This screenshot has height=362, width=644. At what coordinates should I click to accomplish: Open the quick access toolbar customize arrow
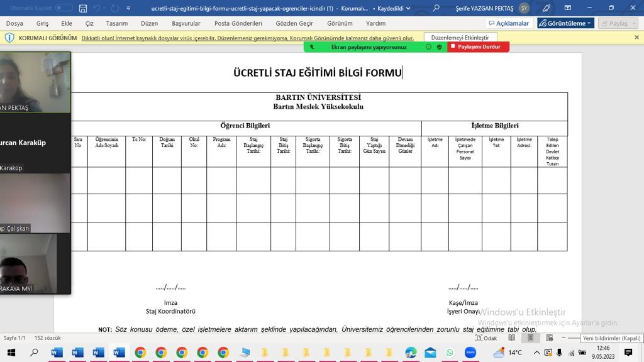click(x=128, y=8)
